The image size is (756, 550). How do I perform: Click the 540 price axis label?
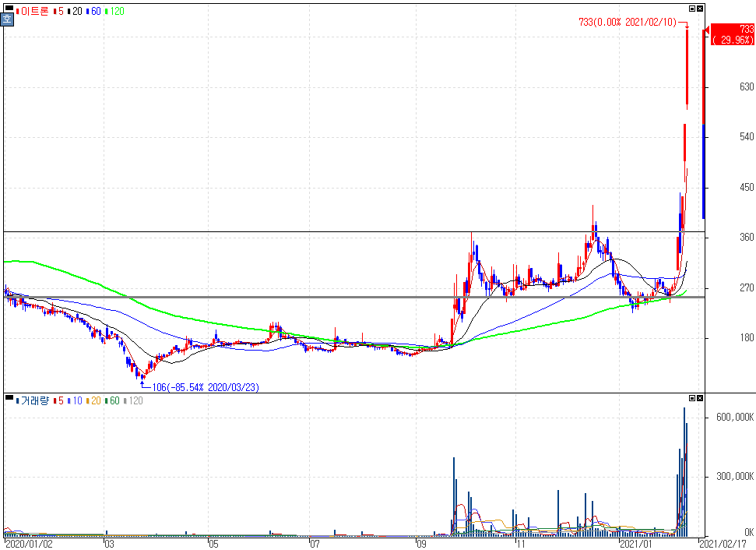747,137
